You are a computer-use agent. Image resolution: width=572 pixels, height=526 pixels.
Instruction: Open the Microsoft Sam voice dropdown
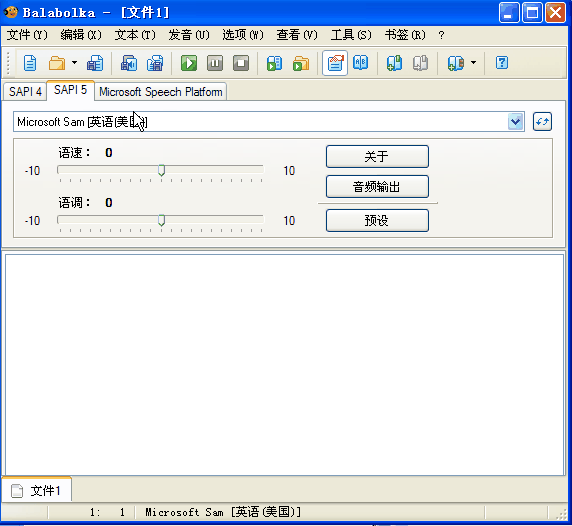pyautogui.click(x=515, y=121)
